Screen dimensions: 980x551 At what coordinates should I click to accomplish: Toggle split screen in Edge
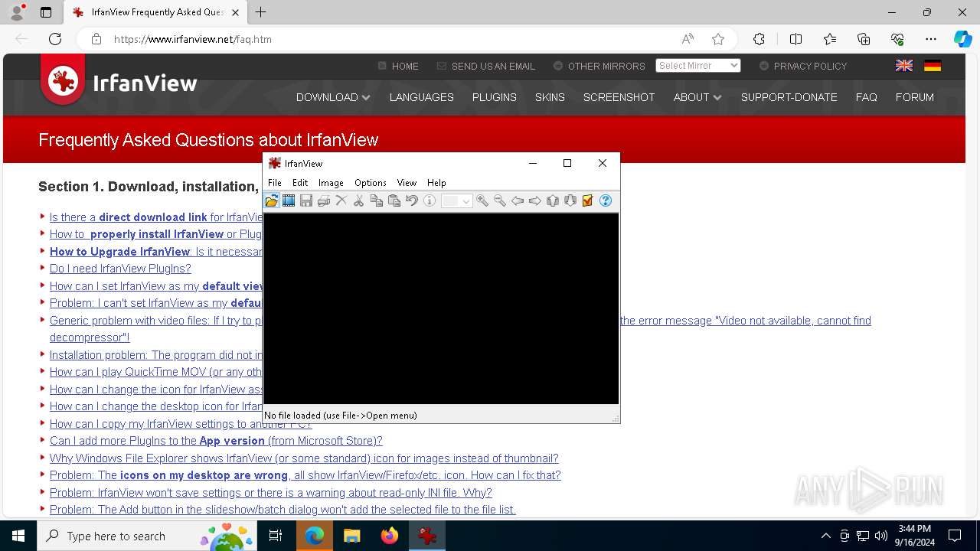pos(795,39)
